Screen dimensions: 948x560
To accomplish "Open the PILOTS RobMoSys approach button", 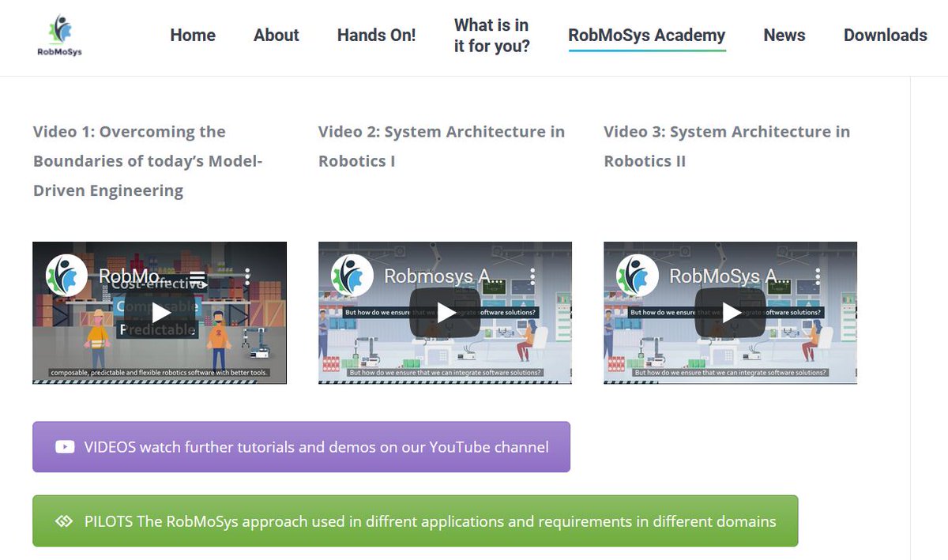I will [415, 521].
